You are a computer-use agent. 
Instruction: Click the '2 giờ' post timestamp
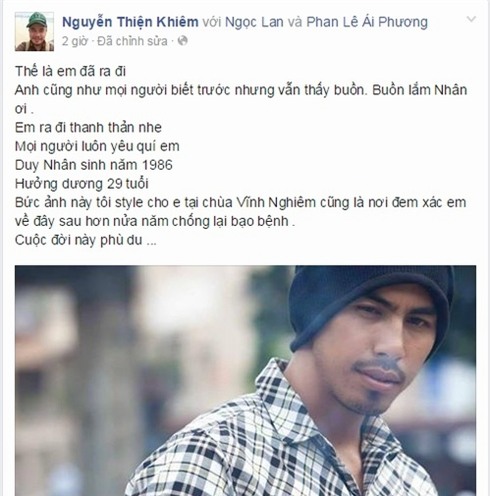pyautogui.click(x=75, y=41)
